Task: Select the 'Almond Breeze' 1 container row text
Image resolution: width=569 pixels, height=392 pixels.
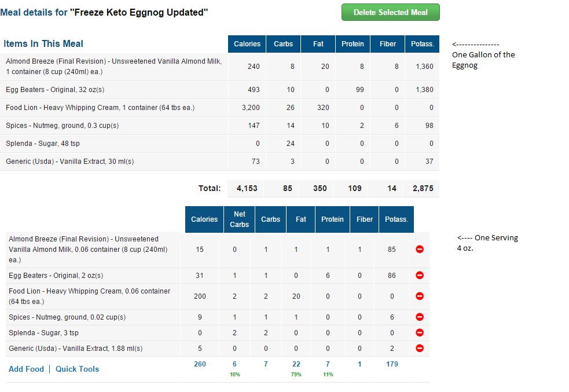Action: coord(113,67)
